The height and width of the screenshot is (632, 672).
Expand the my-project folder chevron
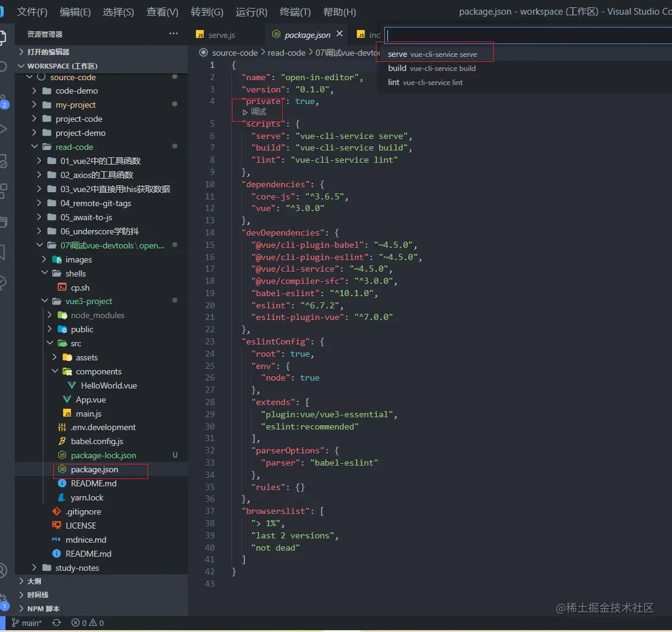coord(34,105)
